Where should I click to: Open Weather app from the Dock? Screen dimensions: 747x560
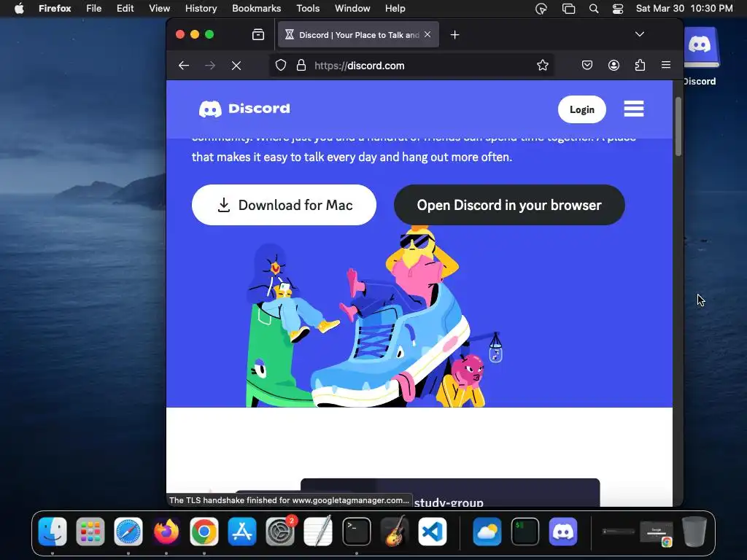487,532
